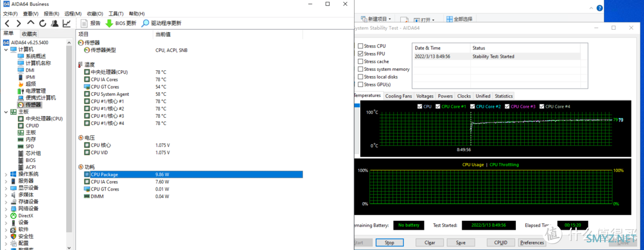Enable the Stress cache checkbox
The height and width of the screenshot is (250, 644).
pyautogui.click(x=361, y=61)
